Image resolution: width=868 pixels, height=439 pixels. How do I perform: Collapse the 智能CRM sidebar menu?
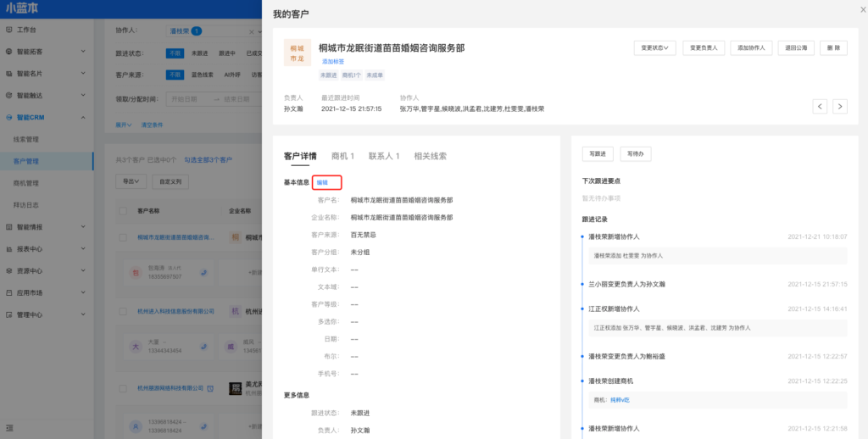click(x=83, y=118)
